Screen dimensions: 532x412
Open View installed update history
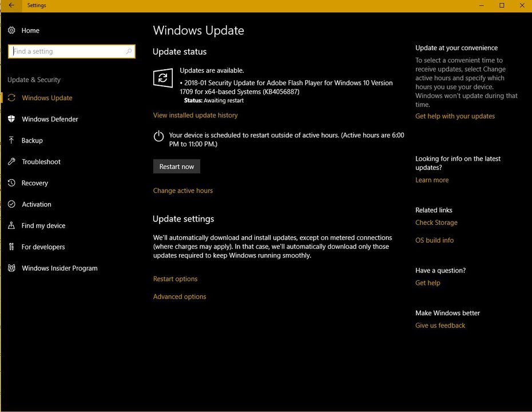(x=196, y=115)
